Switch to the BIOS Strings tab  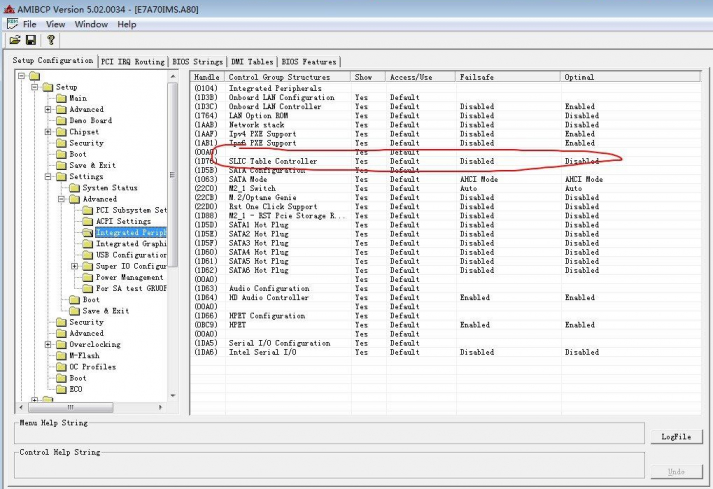point(197,62)
